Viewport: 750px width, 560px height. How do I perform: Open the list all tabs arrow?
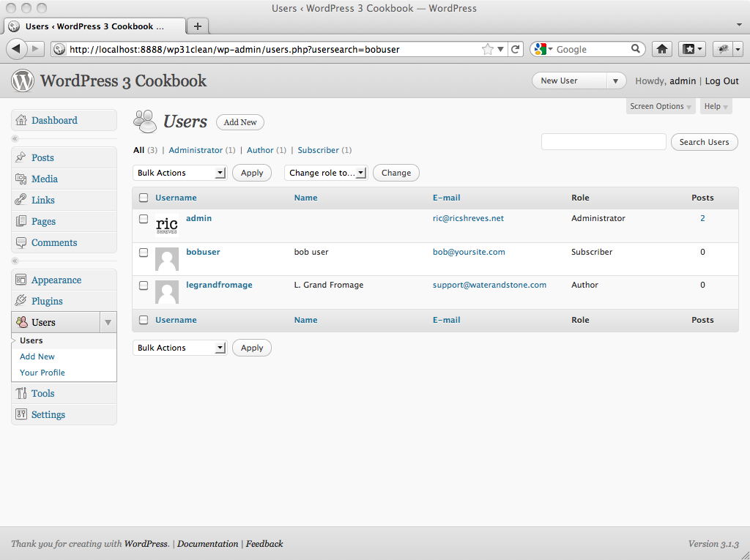click(739, 24)
